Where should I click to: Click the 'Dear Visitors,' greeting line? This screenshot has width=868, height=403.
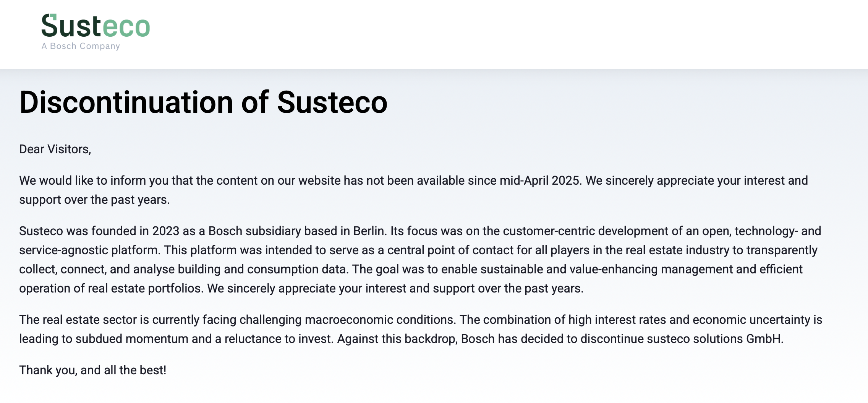55,149
